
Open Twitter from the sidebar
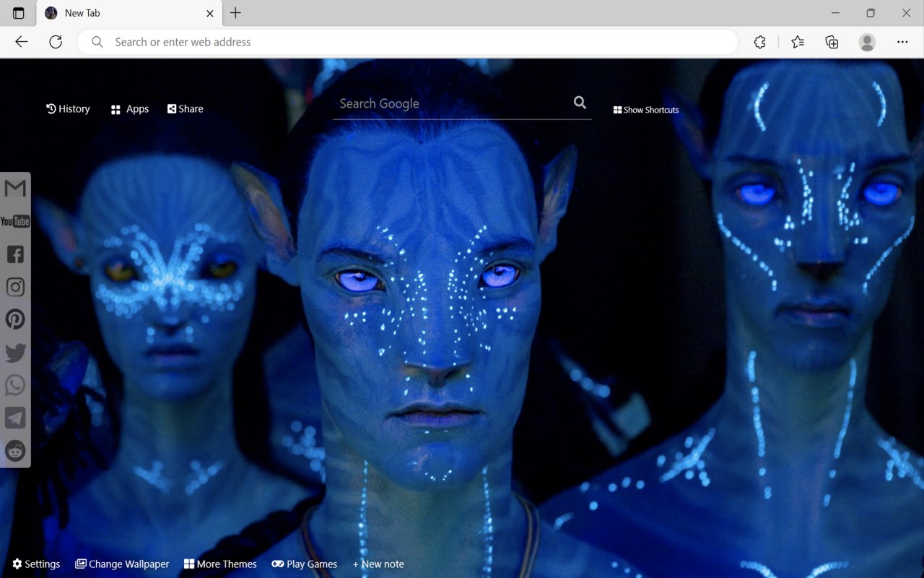point(15,353)
